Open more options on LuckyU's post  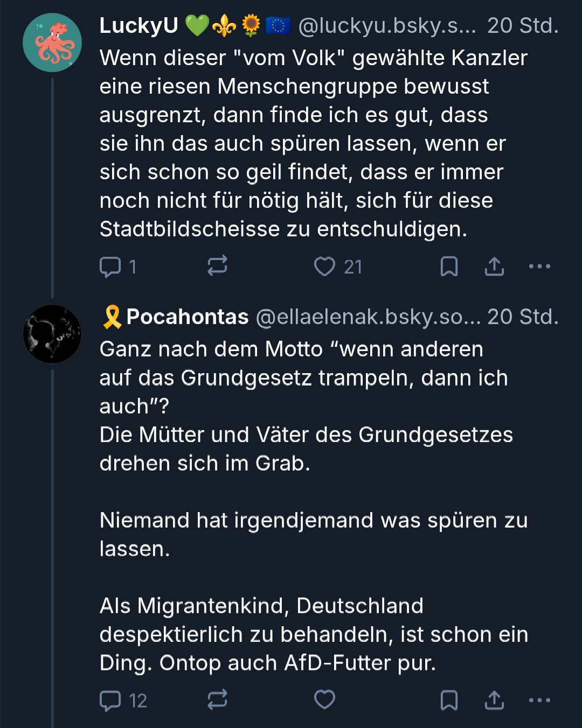coord(539,266)
